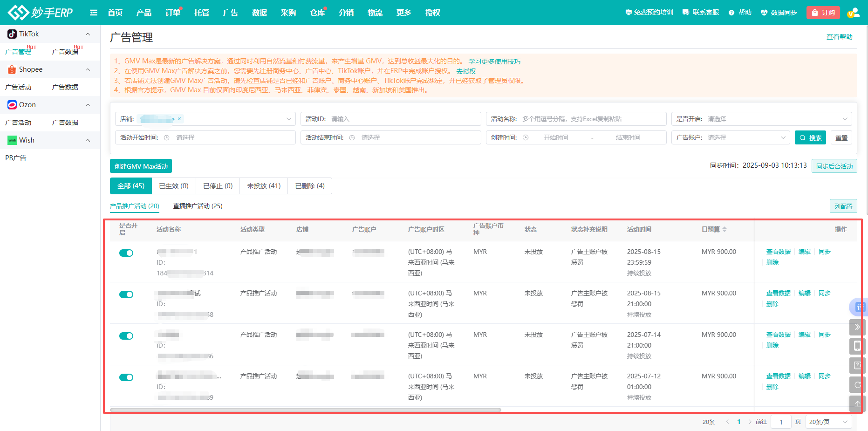The height and width of the screenshot is (431, 868).
Task: Disable the fourth campaign's switch
Action: pyautogui.click(x=126, y=377)
